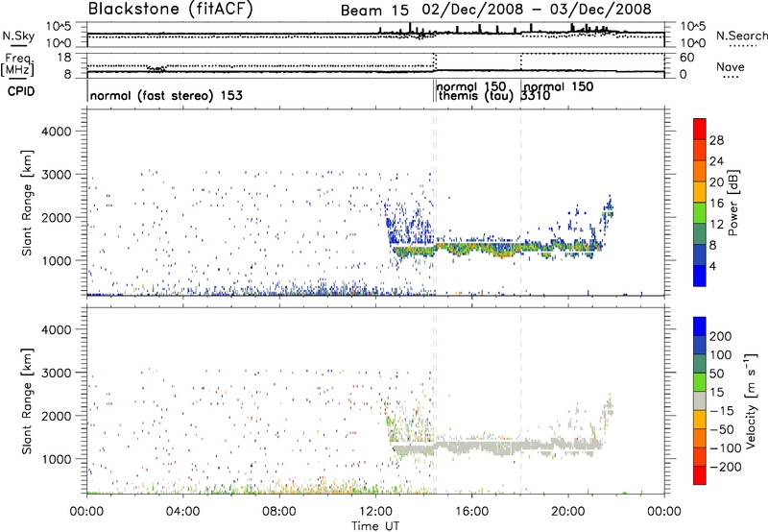Click the 'Power [dB]' colorbar label
Screen dimensions: 768x532
[x=733, y=203]
